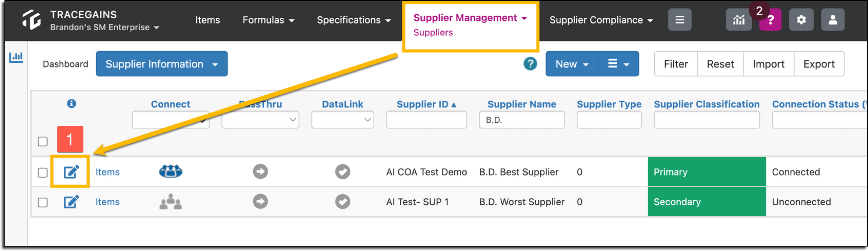The height and width of the screenshot is (251, 868).
Task: Click the info icon in table header
Action: point(71,103)
